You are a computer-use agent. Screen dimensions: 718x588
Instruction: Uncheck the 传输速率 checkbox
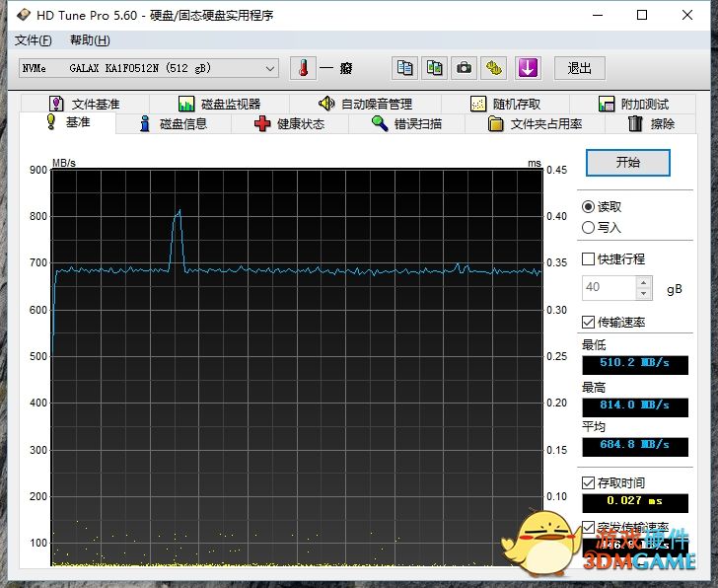pyautogui.click(x=589, y=323)
